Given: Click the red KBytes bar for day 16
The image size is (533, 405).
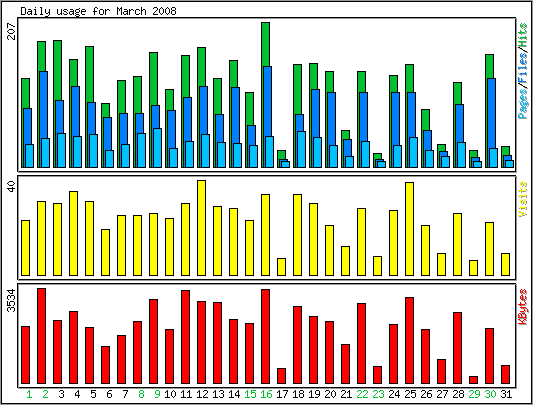Looking at the screenshot, I should (265, 337).
